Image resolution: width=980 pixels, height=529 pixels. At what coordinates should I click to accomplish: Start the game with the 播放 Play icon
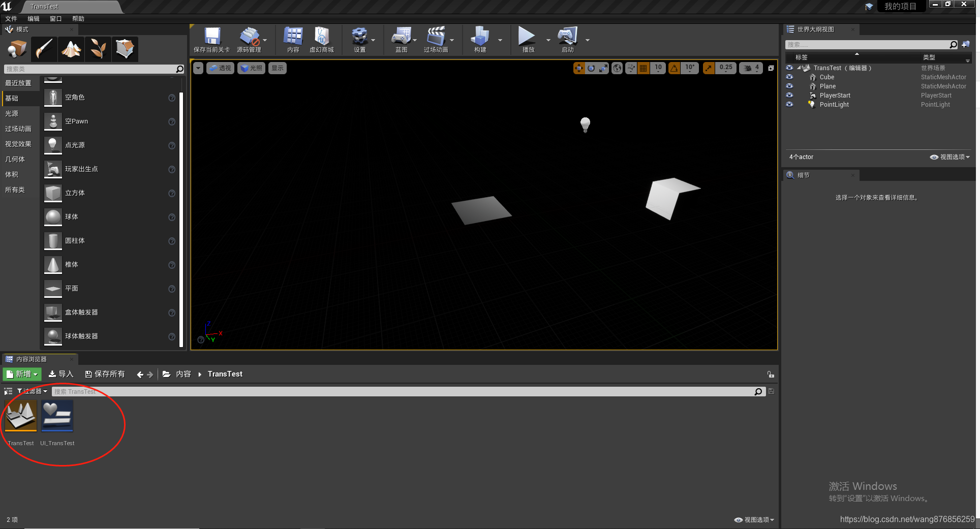tap(526, 36)
